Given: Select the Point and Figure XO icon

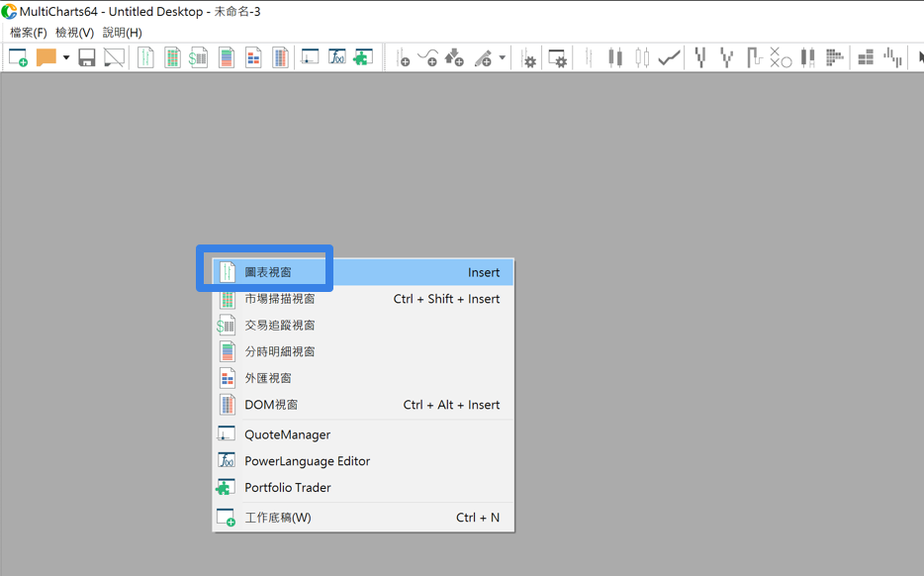Looking at the screenshot, I should (781, 57).
